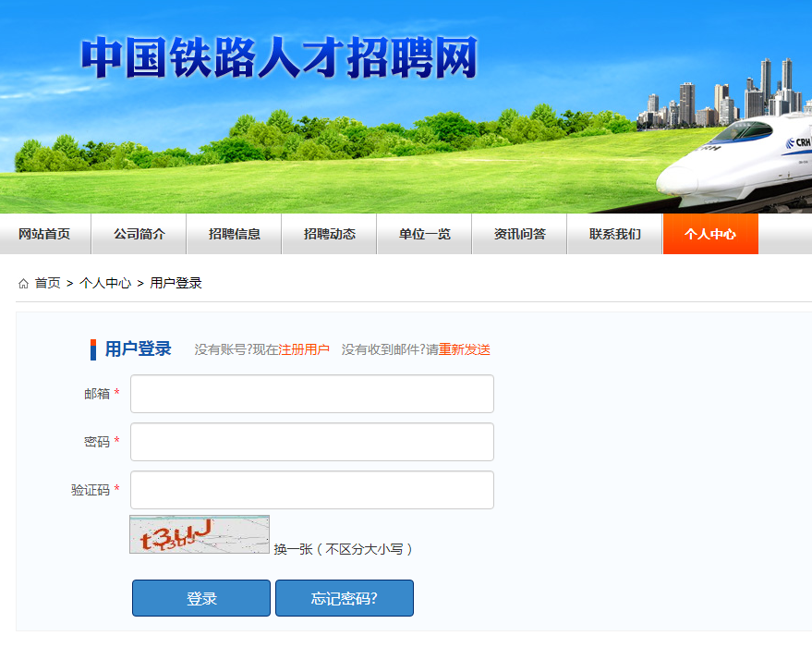Screen dimensions: 812x660
Task: Open 联系我们 contact page
Action: (x=615, y=234)
